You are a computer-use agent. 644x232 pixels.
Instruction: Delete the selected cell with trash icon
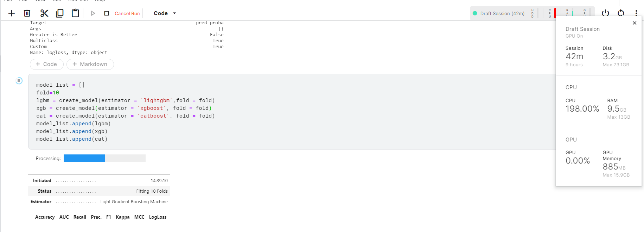(x=27, y=13)
